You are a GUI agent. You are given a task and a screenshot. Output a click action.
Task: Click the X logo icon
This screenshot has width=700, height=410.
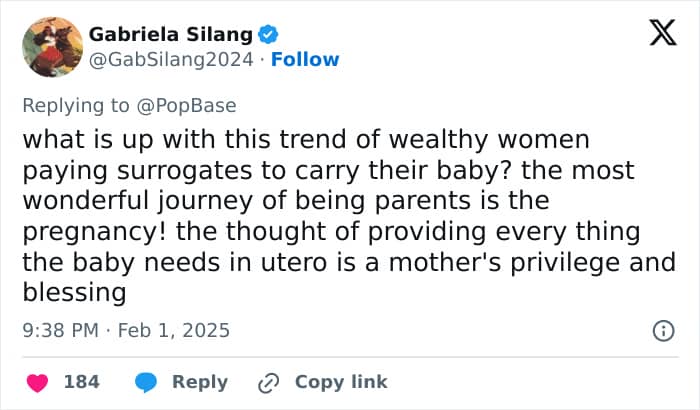[656, 35]
